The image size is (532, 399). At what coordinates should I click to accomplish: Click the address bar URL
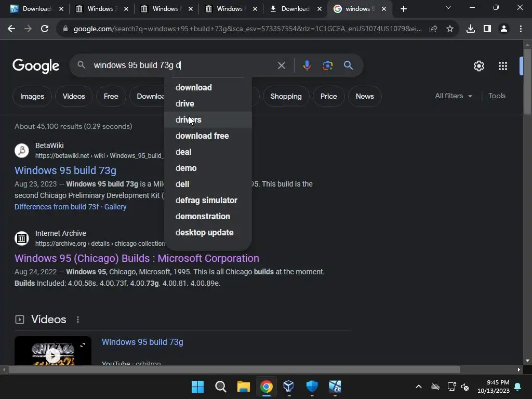coord(247,29)
